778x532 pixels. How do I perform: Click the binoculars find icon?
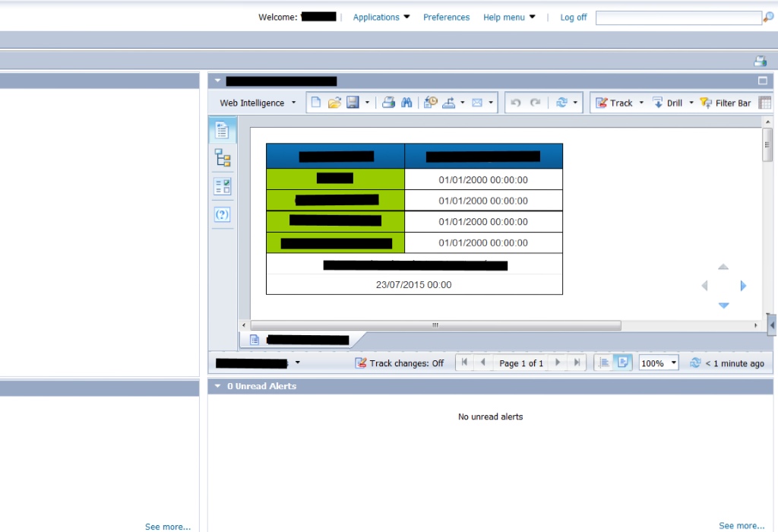point(407,103)
